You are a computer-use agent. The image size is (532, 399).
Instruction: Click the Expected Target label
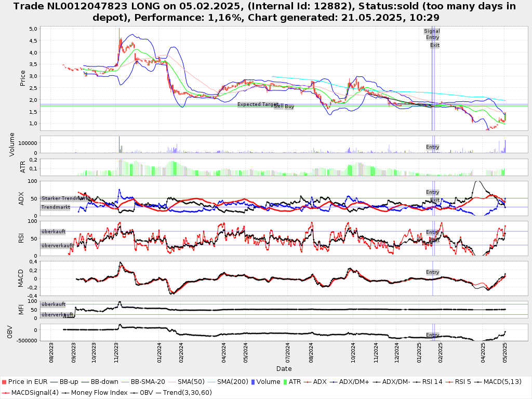click(x=258, y=104)
